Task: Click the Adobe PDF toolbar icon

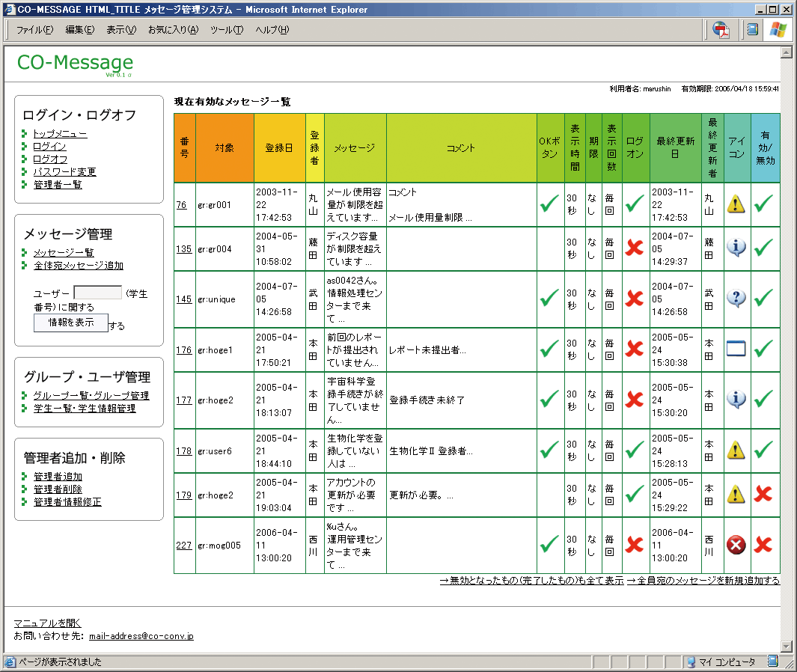Action: (x=721, y=30)
